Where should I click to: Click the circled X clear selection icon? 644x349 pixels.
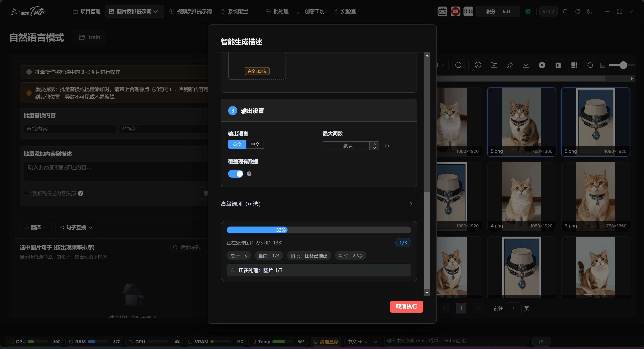542,65
